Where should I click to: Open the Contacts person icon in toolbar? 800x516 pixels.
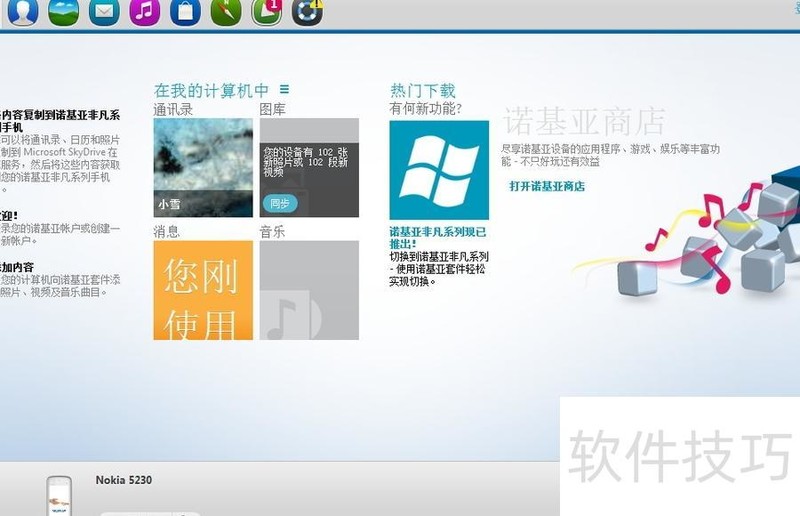click(23, 11)
